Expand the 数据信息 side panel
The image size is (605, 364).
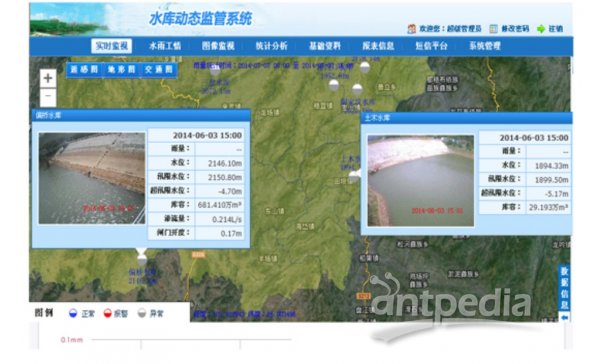[564, 288]
